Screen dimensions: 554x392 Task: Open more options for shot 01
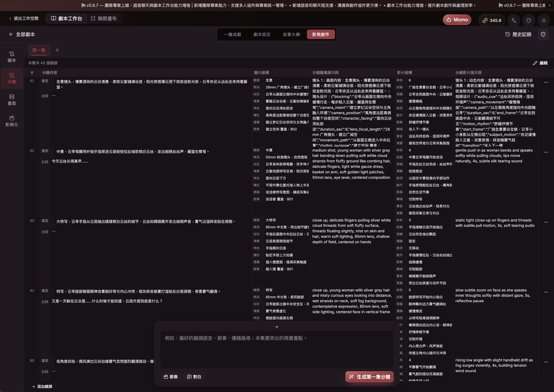click(546, 82)
